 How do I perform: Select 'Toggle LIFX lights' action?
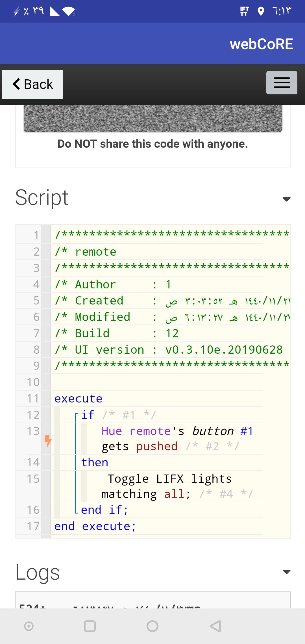click(169, 478)
